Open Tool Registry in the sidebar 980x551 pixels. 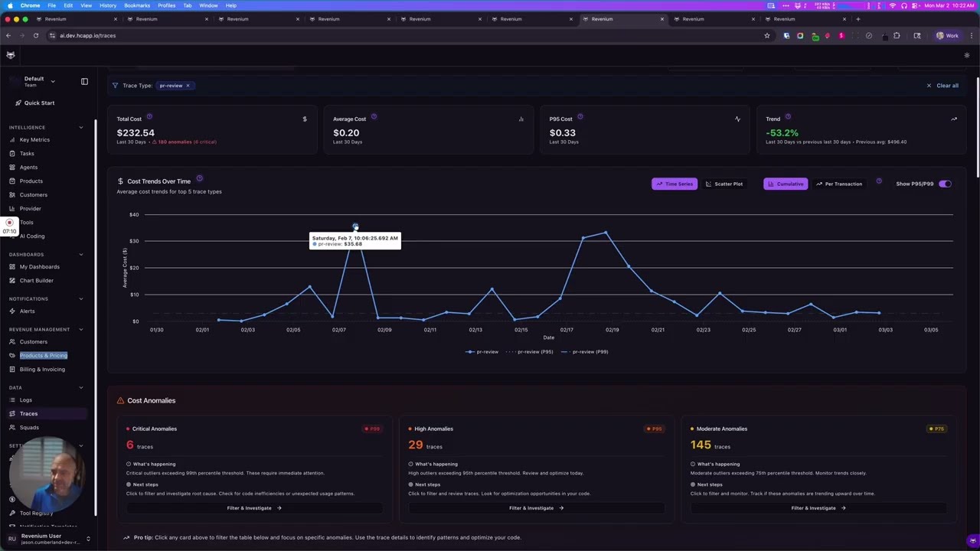[36, 513]
